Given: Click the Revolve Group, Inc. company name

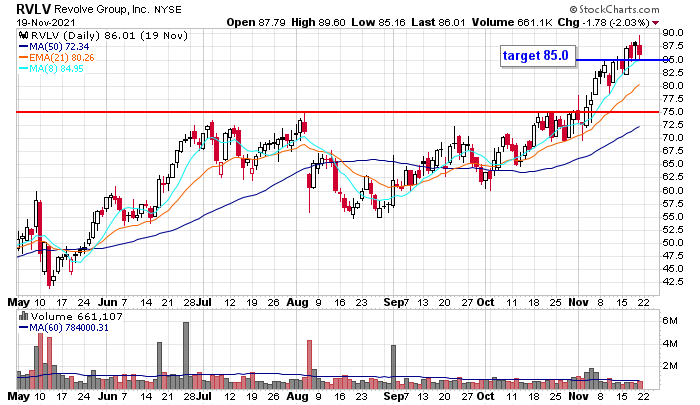Looking at the screenshot, I should (x=102, y=9).
